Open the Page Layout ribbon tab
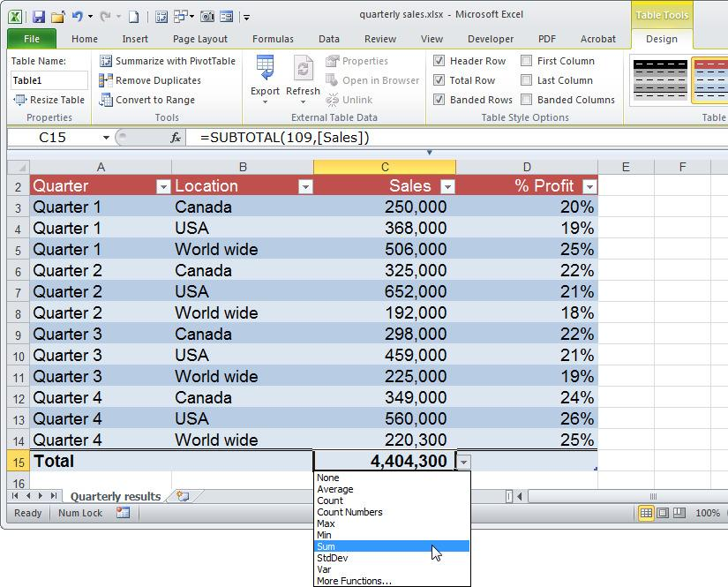 (200, 39)
